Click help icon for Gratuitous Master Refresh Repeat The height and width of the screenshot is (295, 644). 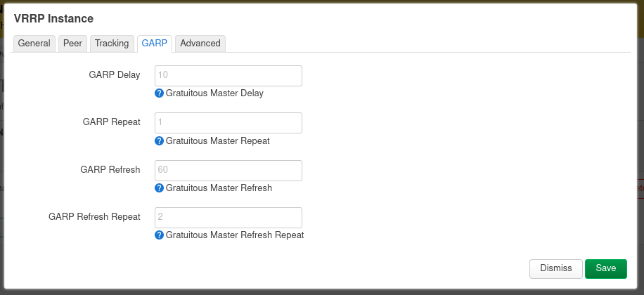tap(160, 235)
